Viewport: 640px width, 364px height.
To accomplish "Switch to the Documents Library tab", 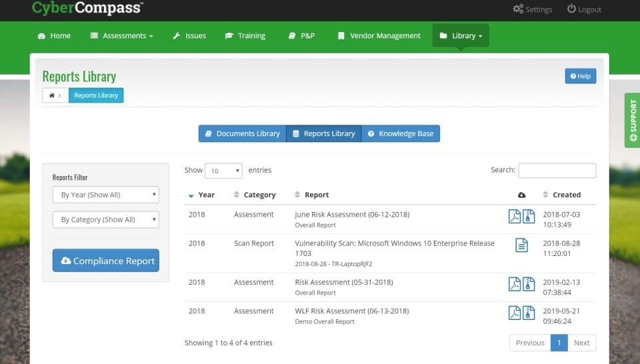I will pyautogui.click(x=242, y=133).
